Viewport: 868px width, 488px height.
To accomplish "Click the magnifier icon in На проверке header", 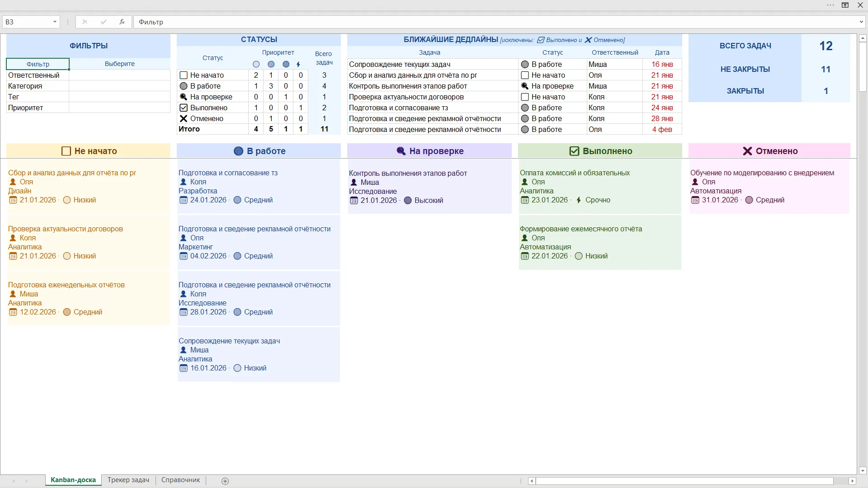I will coord(401,151).
